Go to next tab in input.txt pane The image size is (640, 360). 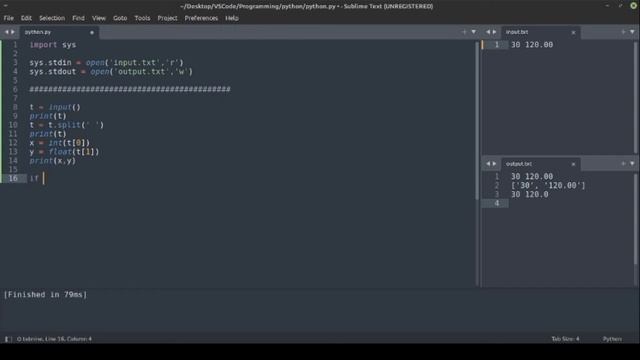pyautogui.click(x=494, y=32)
